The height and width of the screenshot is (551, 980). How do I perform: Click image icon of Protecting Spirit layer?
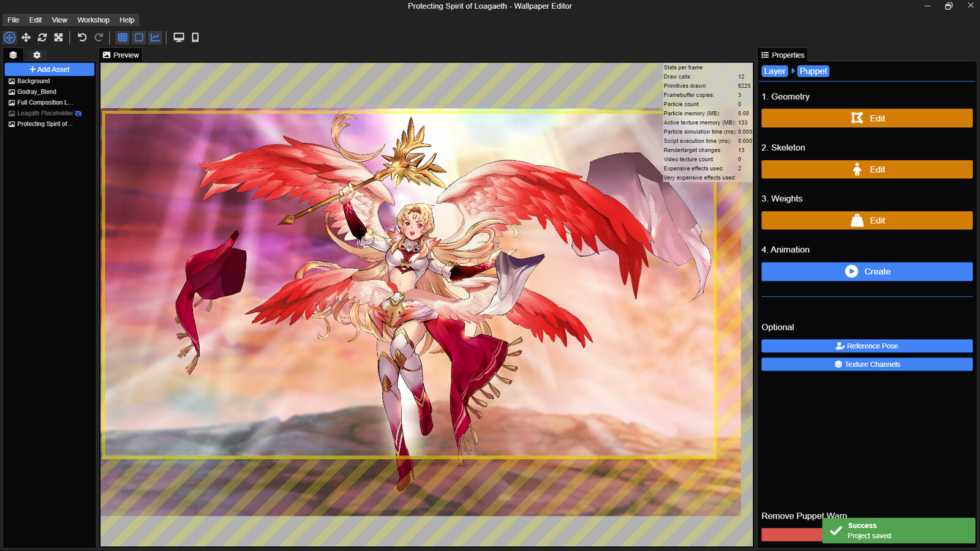[12, 124]
